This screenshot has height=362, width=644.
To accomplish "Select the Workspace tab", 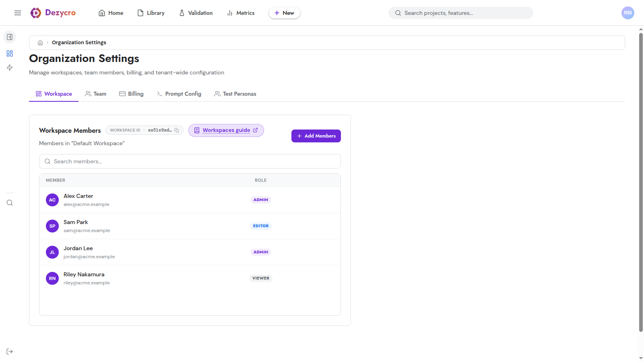I will (x=54, y=94).
